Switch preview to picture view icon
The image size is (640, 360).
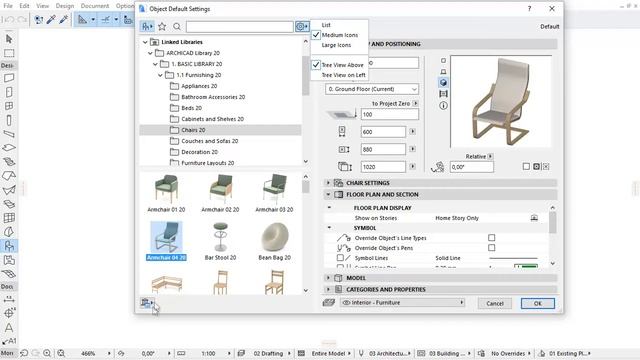pyautogui.click(x=443, y=94)
